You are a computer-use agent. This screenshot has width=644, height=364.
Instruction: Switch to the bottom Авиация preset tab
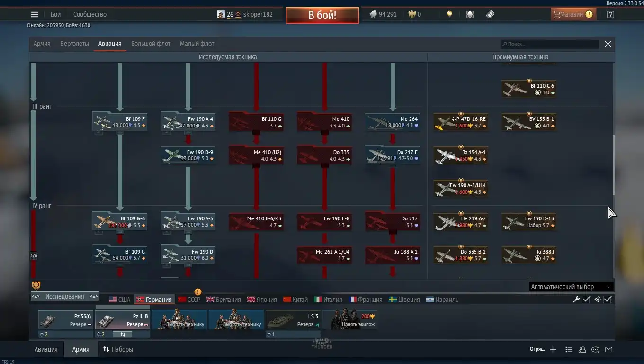[46, 349]
